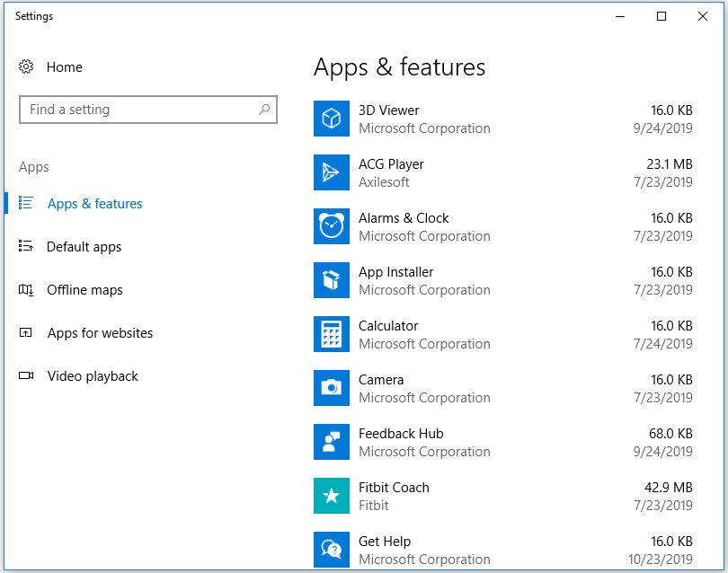Select the Calculator app icon
Image resolution: width=728 pixels, height=573 pixels.
click(332, 333)
